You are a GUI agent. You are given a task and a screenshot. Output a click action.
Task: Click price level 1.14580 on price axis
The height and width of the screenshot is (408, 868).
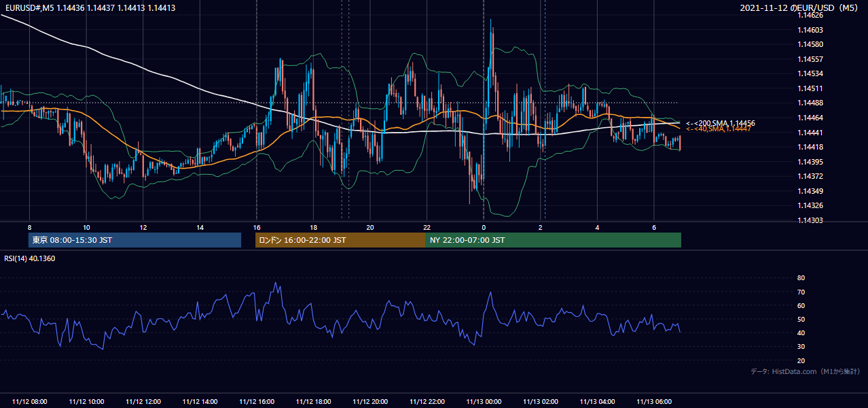click(x=810, y=44)
